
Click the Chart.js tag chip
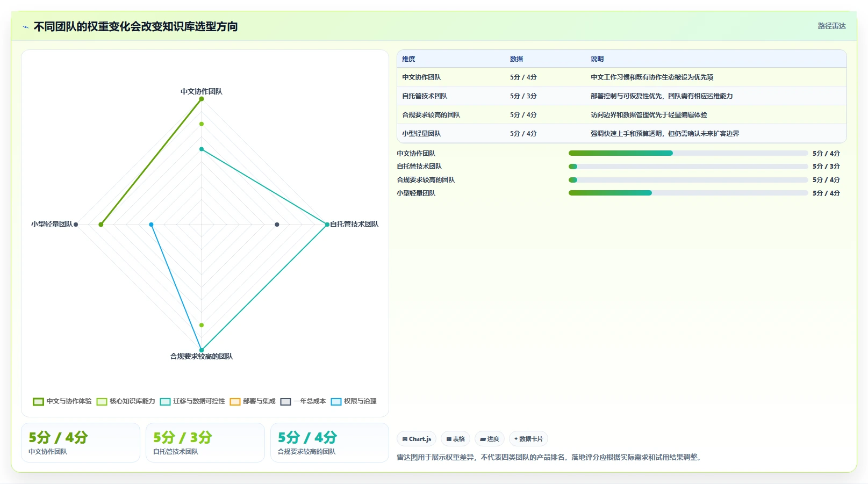(417, 439)
